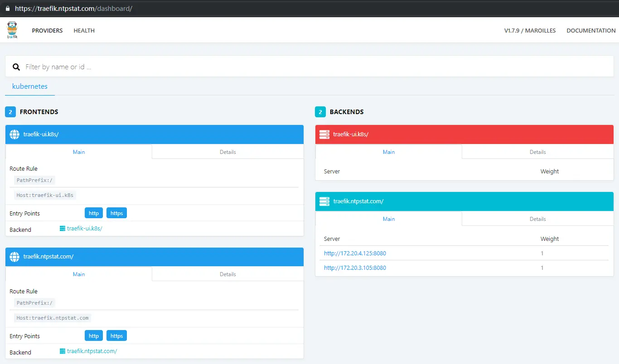Open Details tab of traefik.ntpstat.com/ frontend
Viewport: 619px width, 364px height.
click(x=228, y=274)
